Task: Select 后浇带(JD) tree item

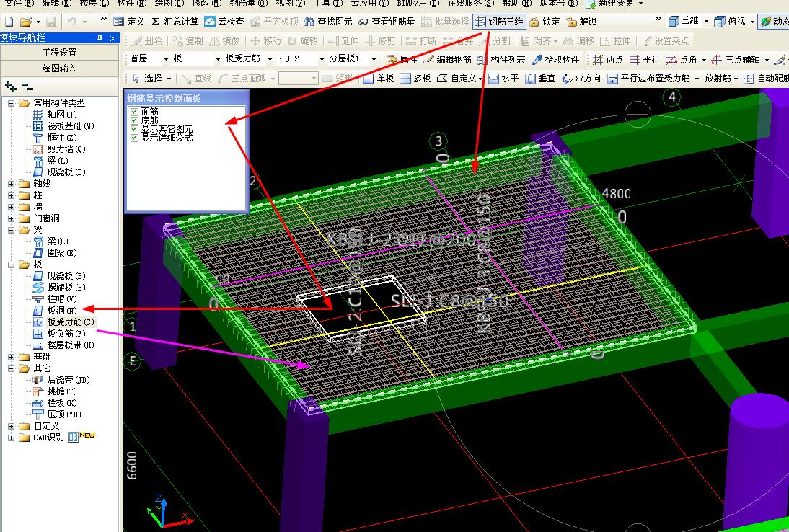Action: (69, 380)
